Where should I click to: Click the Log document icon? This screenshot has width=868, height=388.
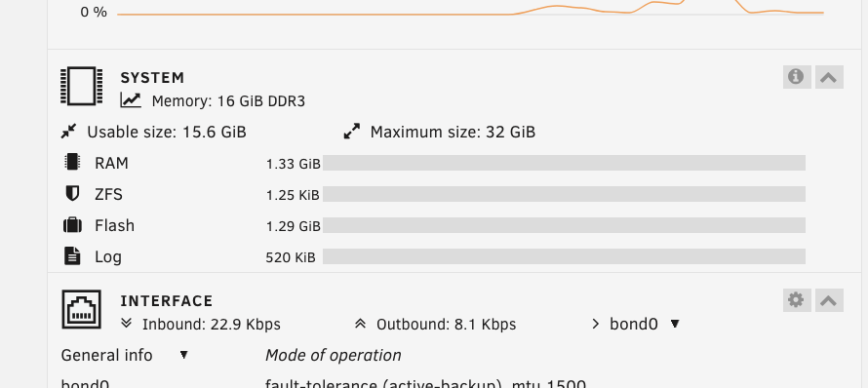[x=72, y=255]
